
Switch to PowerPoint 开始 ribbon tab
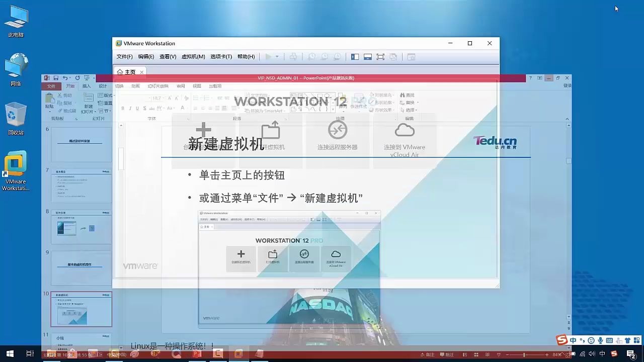(x=70, y=86)
